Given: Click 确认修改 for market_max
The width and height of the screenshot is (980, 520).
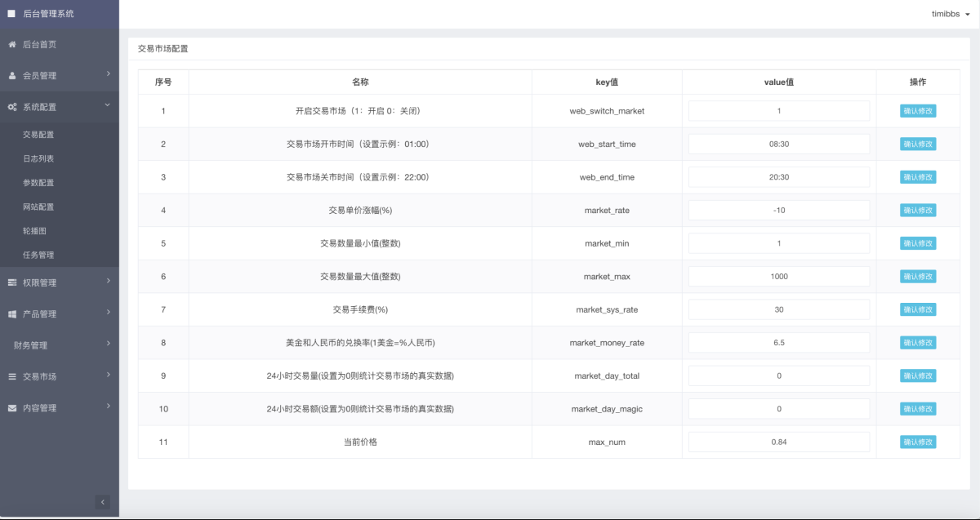Looking at the screenshot, I should click(x=918, y=276).
